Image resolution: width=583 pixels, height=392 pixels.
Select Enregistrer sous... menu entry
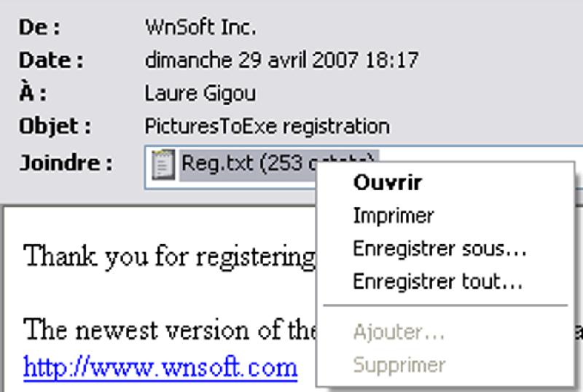coord(439,248)
